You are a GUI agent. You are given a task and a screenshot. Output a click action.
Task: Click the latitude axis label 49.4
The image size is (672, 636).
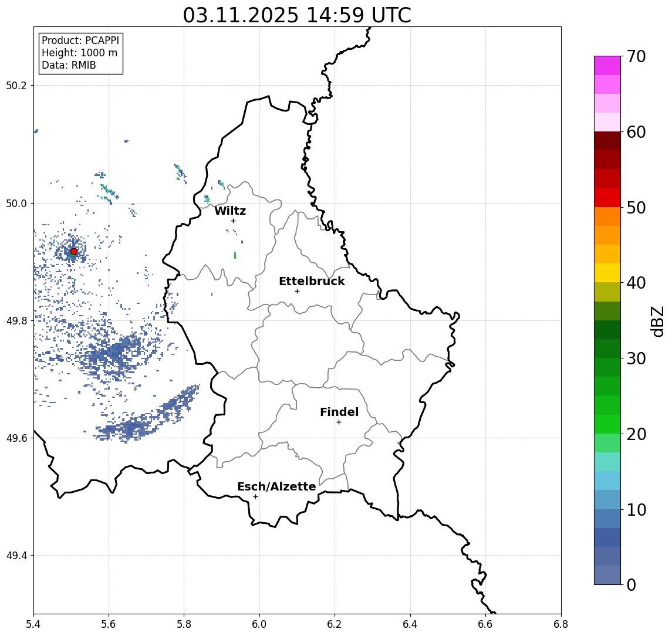pyautogui.click(x=16, y=556)
